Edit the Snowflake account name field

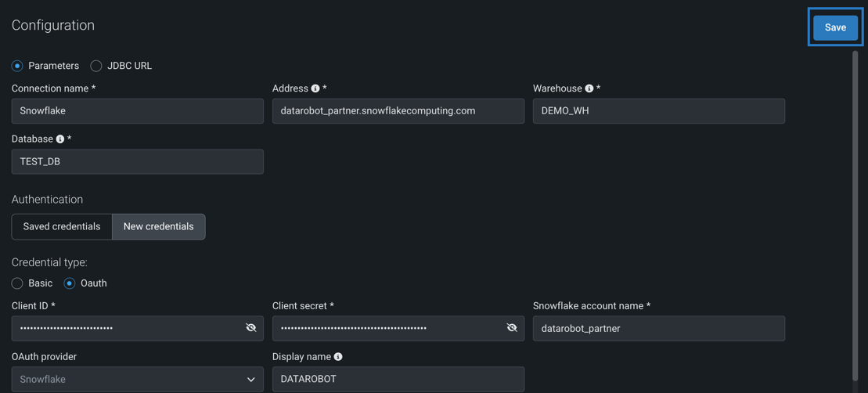point(658,329)
